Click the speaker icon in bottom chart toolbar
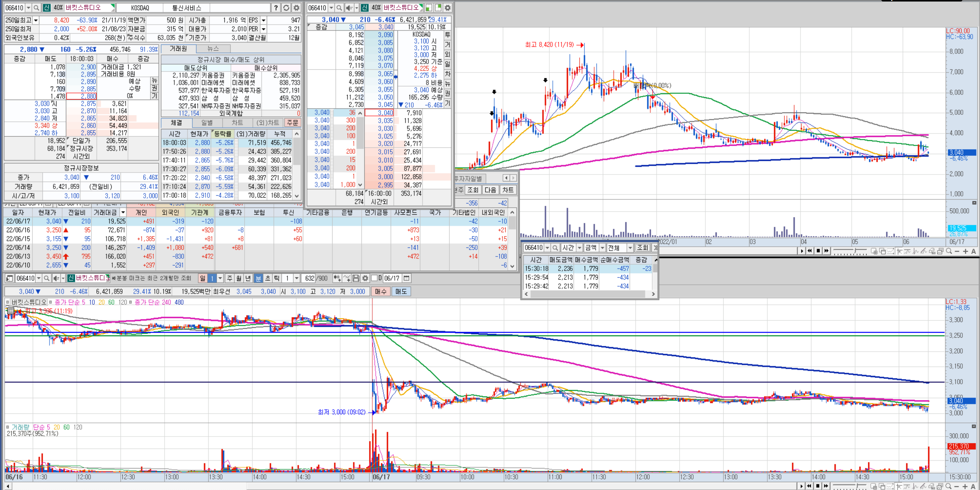This screenshot has height=490, width=980. point(56,278)
